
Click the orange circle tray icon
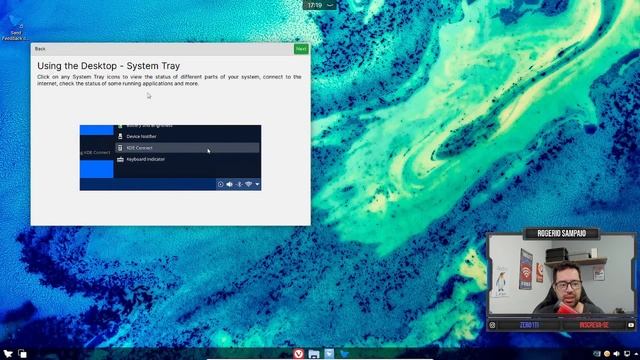(607, 354)
